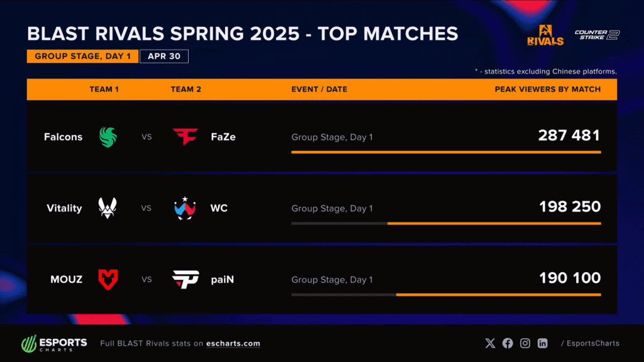Click the Esports Charts logo
Screen dimensions: 644x362
[54, 344]
